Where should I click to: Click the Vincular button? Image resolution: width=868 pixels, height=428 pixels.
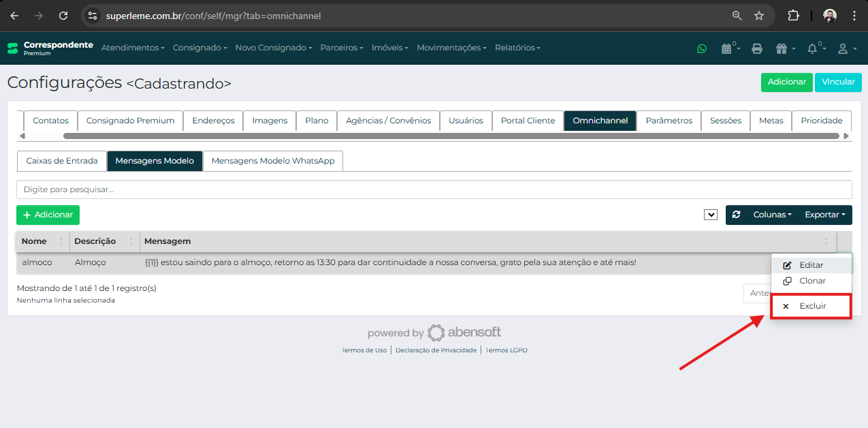coord(838,82)
